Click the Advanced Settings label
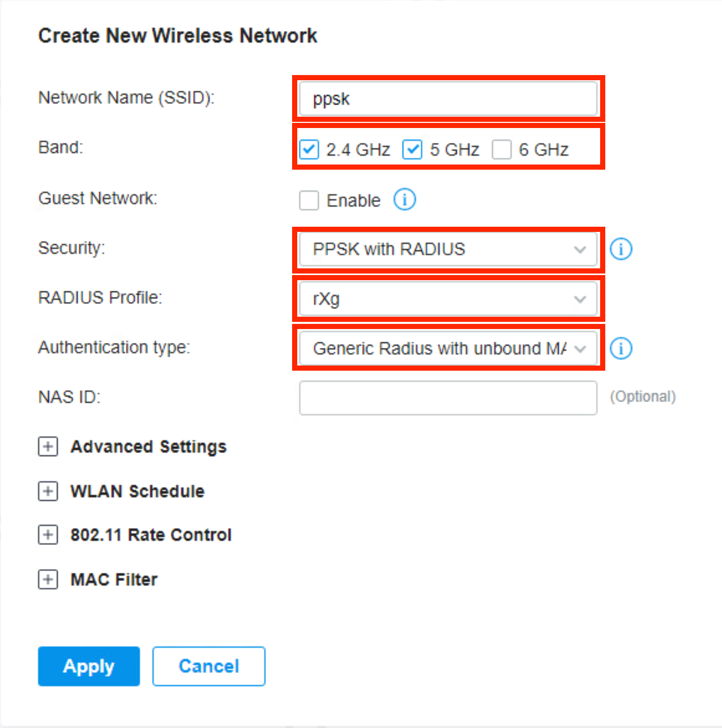Image resolution: width=722 pixels, height=728 pixels. (x=149, y=446)
